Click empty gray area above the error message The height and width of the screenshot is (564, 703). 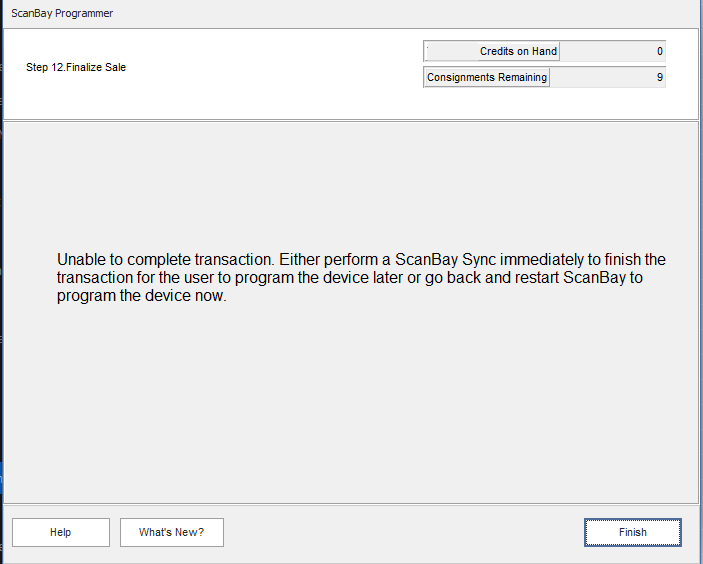(x=350, y=180)
